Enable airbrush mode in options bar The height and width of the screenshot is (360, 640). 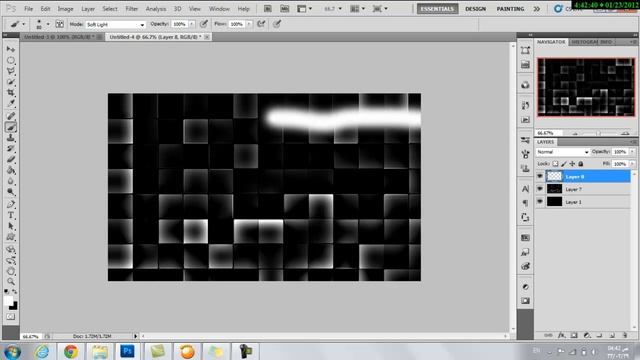[261, 24]
